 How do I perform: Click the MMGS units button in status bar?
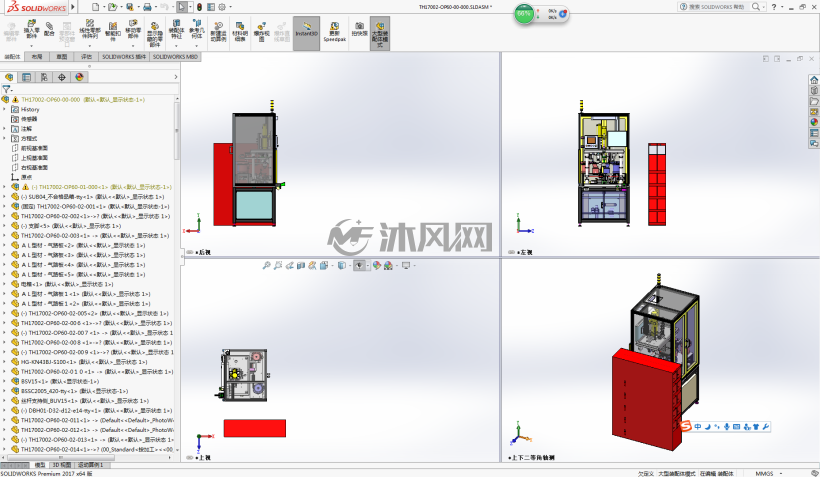click(764, 473)
